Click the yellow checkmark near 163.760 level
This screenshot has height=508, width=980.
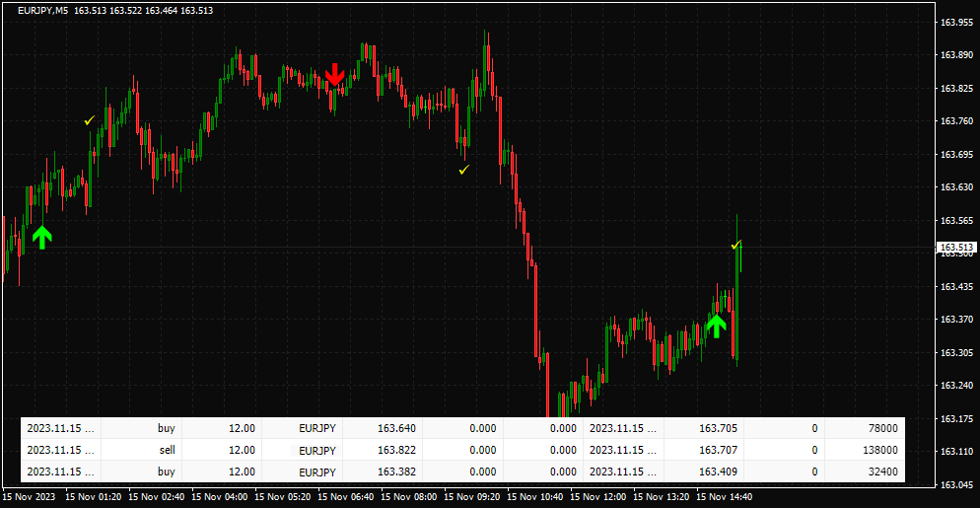[x=90, y=120]
